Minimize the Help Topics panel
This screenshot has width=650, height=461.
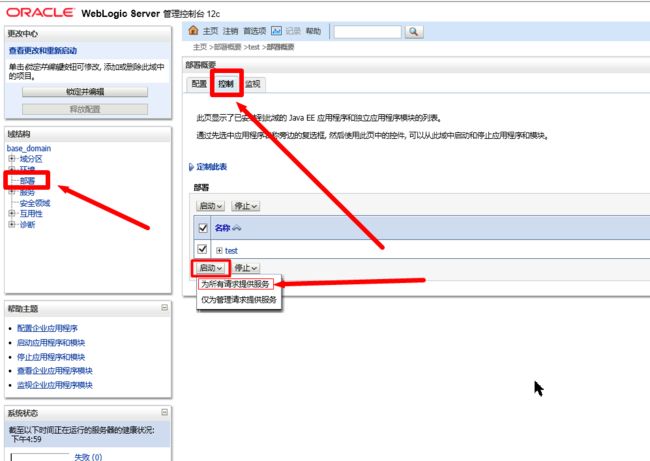click(x=165, y=308)
